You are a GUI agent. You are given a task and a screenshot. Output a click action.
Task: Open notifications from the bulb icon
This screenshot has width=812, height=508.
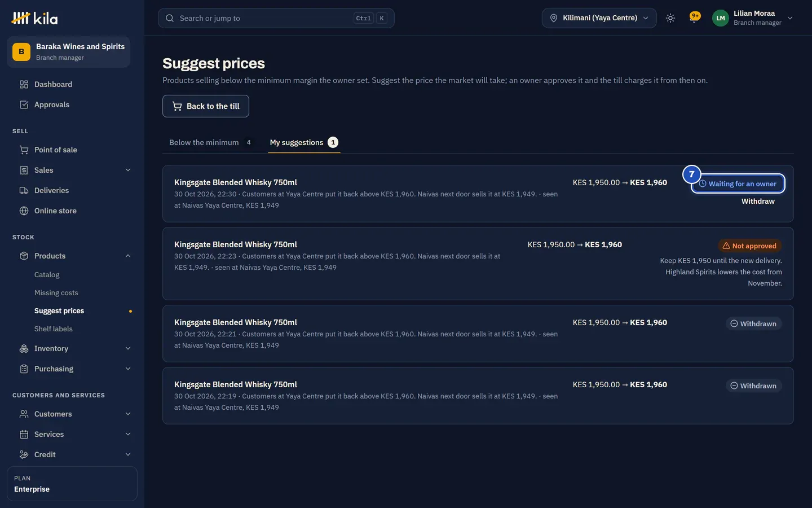694,18
